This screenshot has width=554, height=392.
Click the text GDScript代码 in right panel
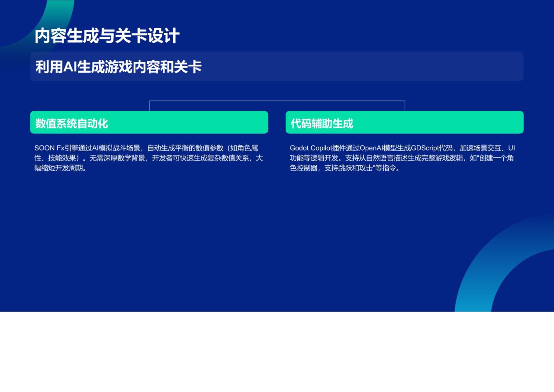[x=431, y=148]
